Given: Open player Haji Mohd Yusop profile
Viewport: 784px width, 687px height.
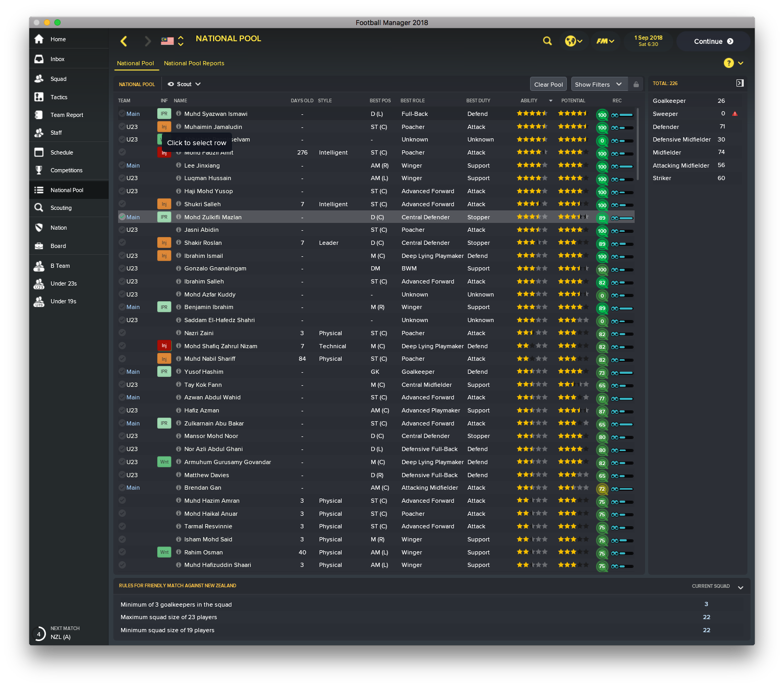Looking at the screenshot, I should point(208,191).
